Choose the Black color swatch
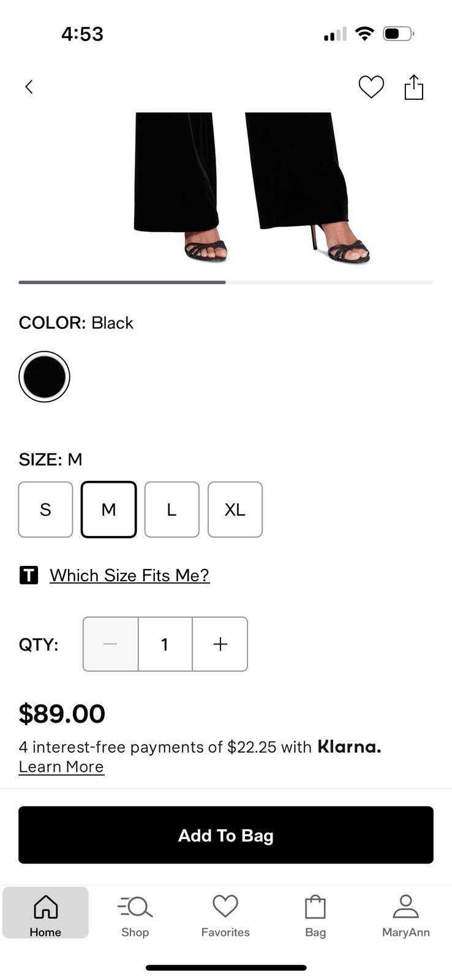The image size is (452, 980). tap(44, 377)
